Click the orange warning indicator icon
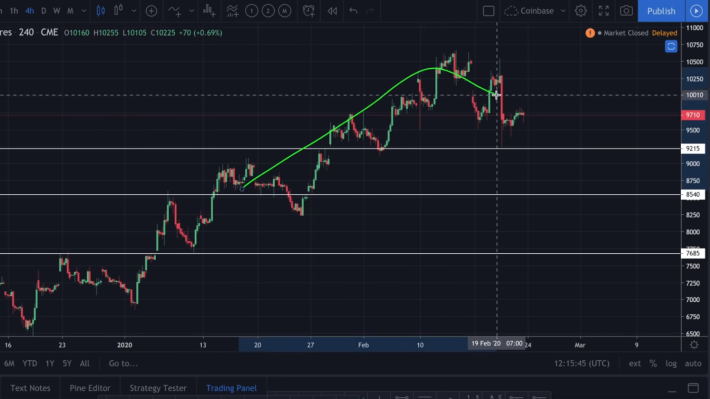The height and width of the screenshot is (399, 710). click(590, 33)
